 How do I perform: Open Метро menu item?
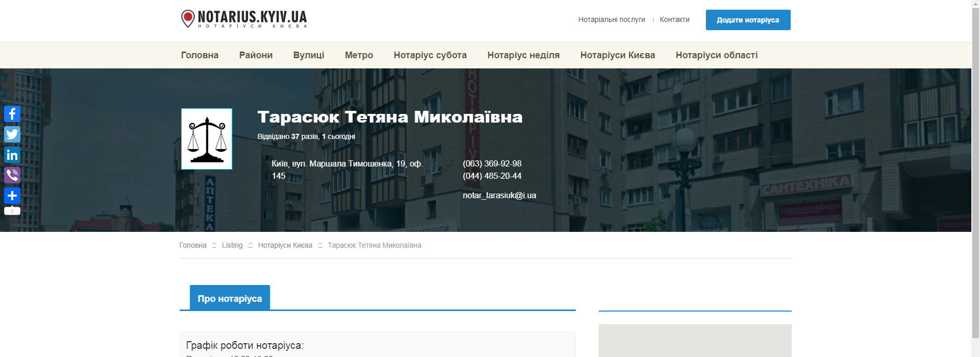coord(359,55)
